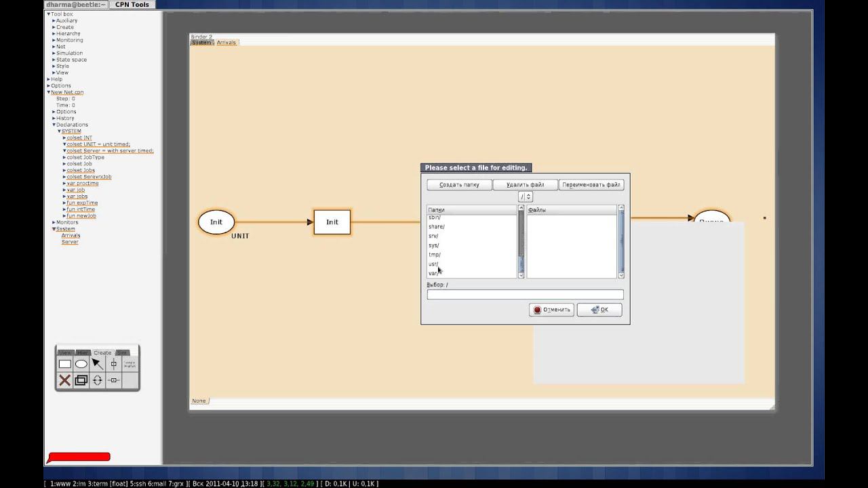Collapse the New Net.cpn node
The width and height of the screenshot is (868, 488).
coord(48,92)
